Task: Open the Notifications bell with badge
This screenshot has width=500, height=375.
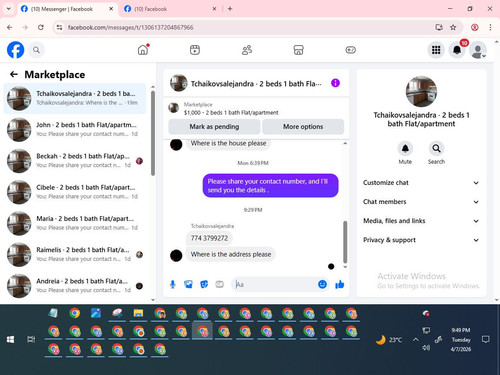Action: (457, 50)
